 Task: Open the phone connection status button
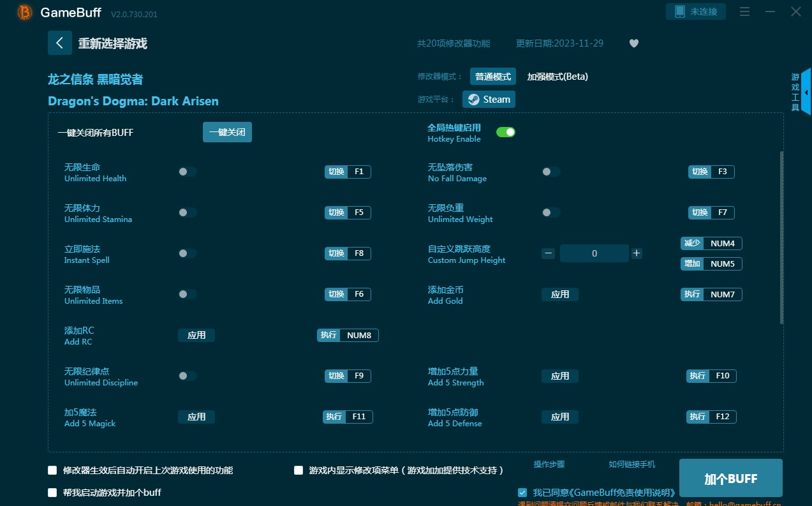(x=696, y=11)
